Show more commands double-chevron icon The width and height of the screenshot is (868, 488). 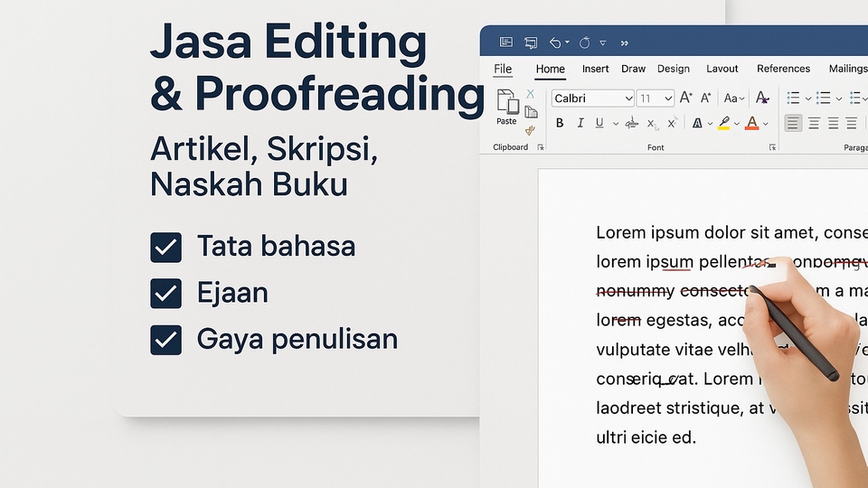[x=625, y=43]
